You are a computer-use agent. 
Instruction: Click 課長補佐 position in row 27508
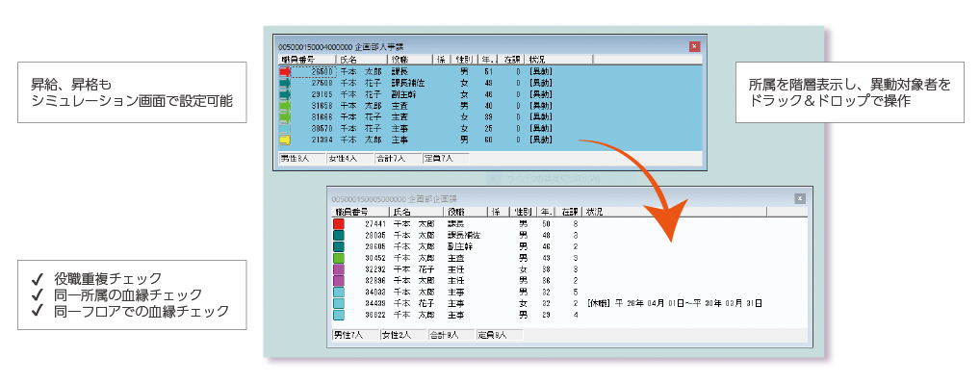pyautogui.click(x=409, y=83)
